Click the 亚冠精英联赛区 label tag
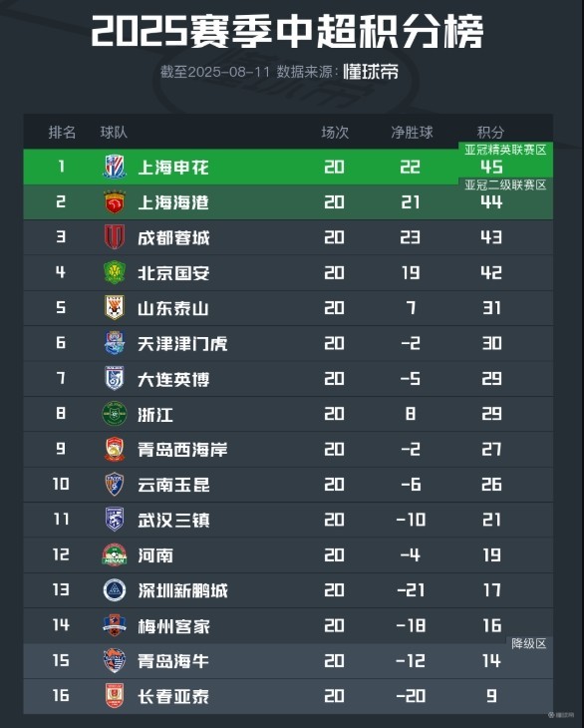584x728 pixels. [x=505, y=150]
